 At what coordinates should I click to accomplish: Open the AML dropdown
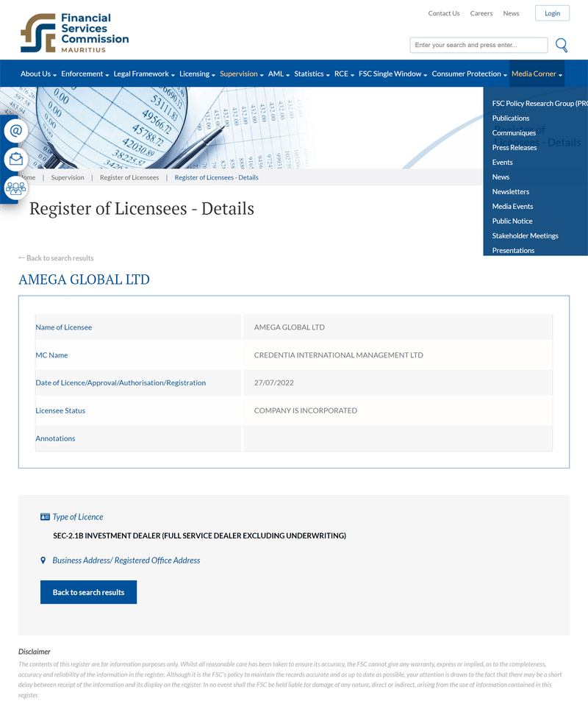coord(279,74)
